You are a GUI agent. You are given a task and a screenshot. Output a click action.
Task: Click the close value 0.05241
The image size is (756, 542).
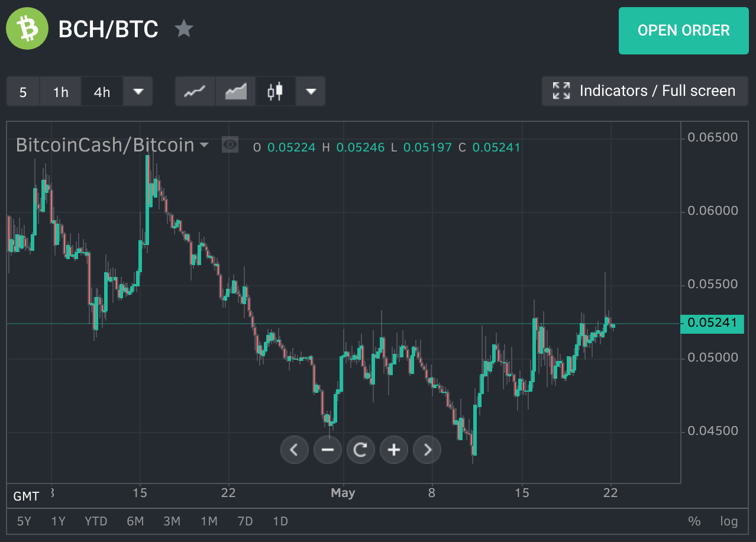pyautogui.click(x=496, y=147)
